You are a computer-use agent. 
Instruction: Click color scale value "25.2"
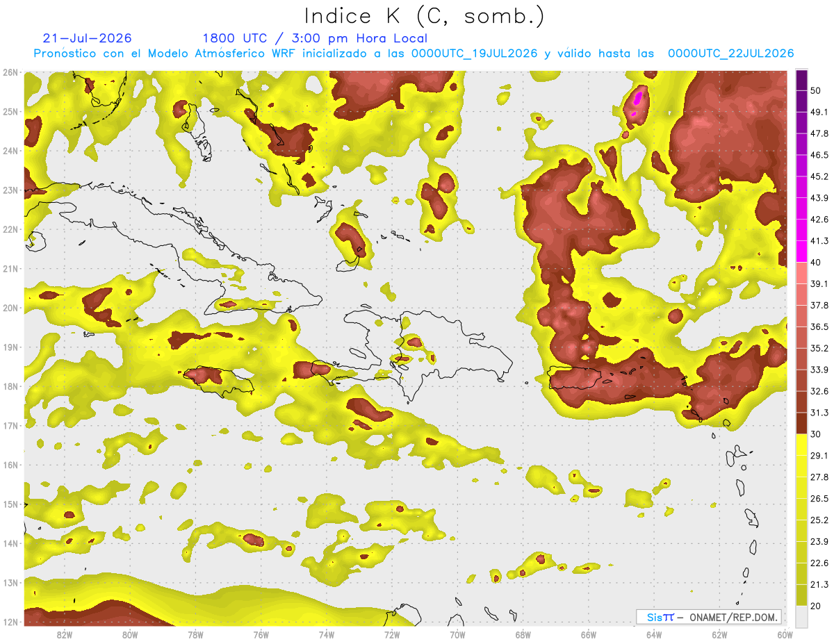point(819,520)
